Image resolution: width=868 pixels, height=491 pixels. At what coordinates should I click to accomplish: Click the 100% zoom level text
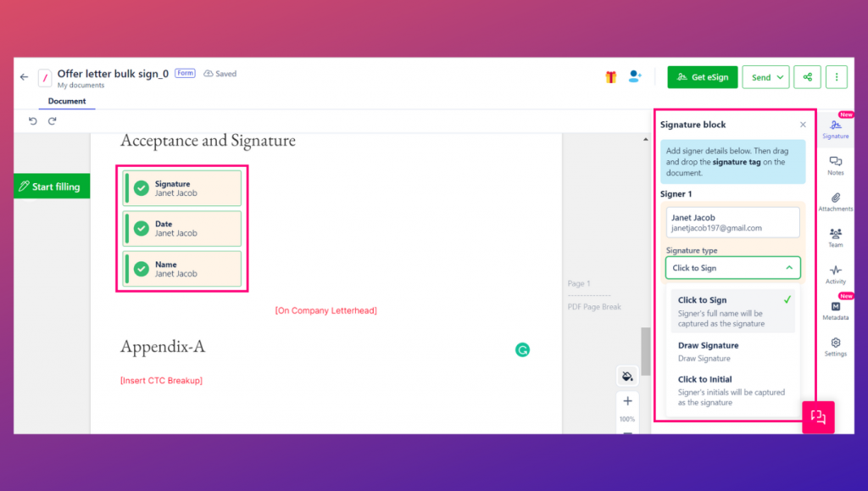point(627,419)
